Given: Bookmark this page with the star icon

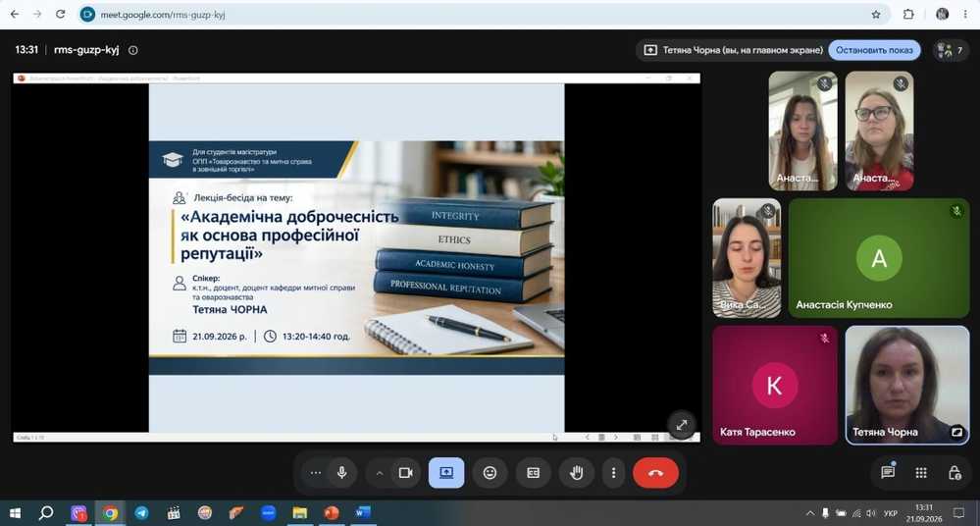Looking at the screenshot, I should click(x=876, y=15).
